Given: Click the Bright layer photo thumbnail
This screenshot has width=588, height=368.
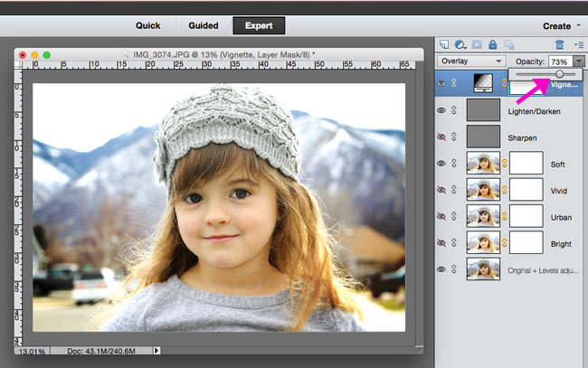Looking at the screenshot, I should [483, 242].
